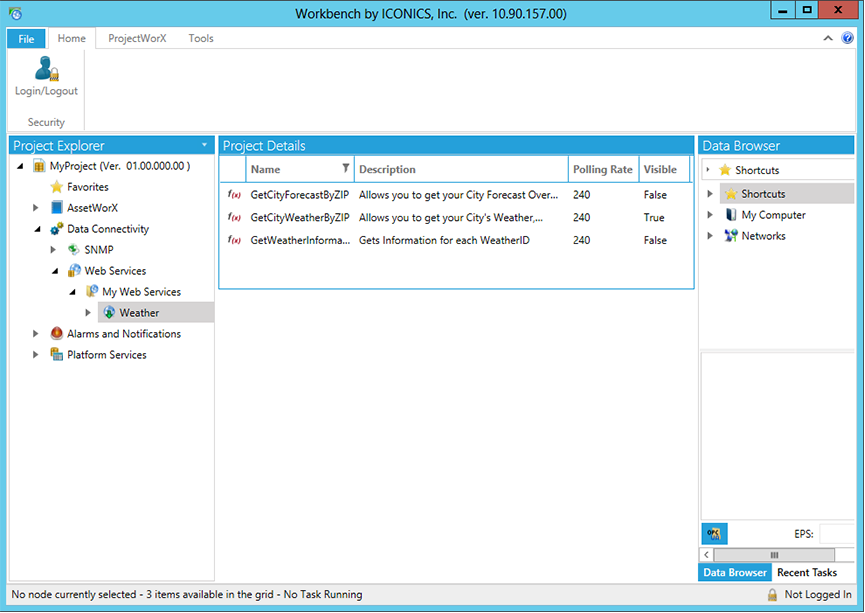
Task: Expand My Computer in Data Browser
Action: [711, 215]
